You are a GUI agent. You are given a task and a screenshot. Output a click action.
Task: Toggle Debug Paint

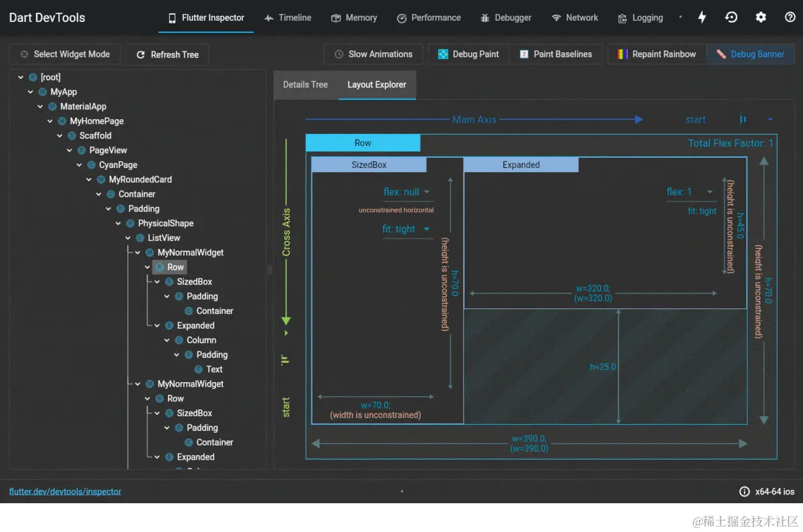pos(468,54)
